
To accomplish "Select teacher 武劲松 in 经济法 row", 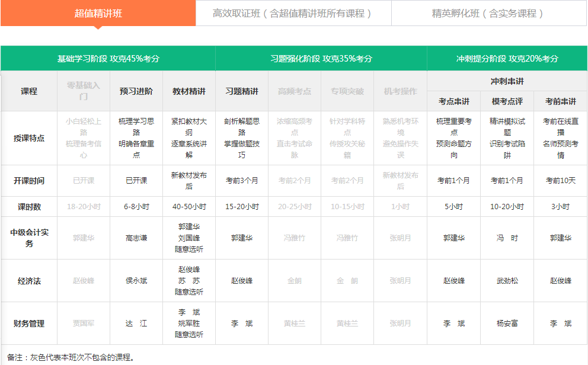I will [x=507, y=281].
